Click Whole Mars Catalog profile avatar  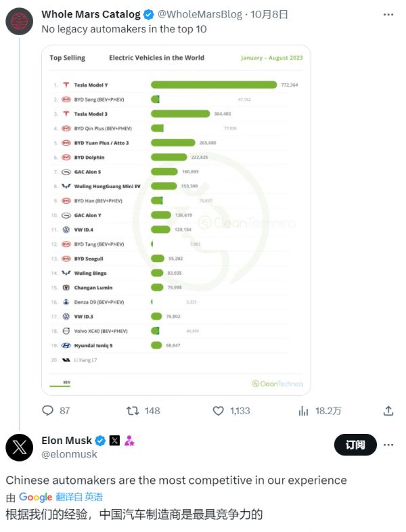18,20
